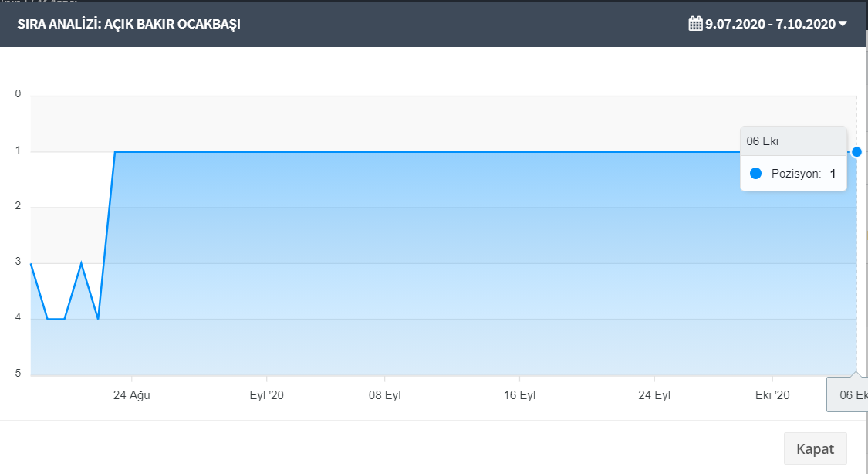The image size is (868, 474).
Task: Click the date range 9.07.2020 - 7.10.2020
Action: [770, 24]
